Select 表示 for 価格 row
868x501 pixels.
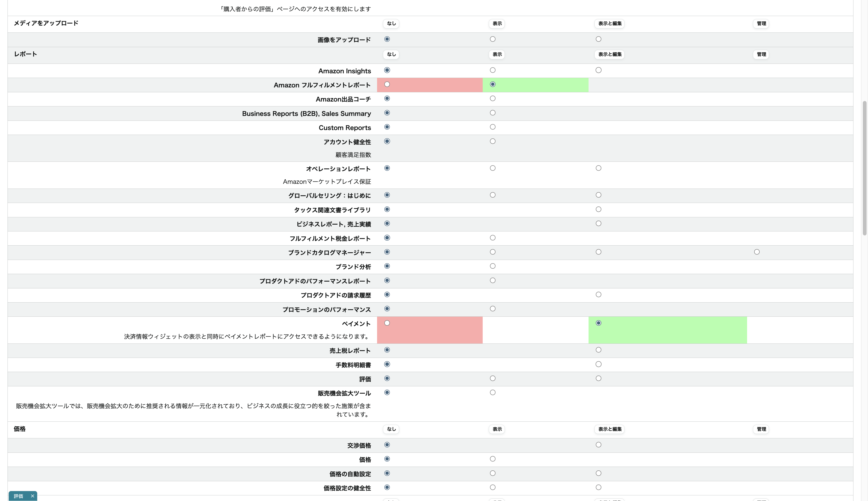pyautogui.click(x=493, y=459)
